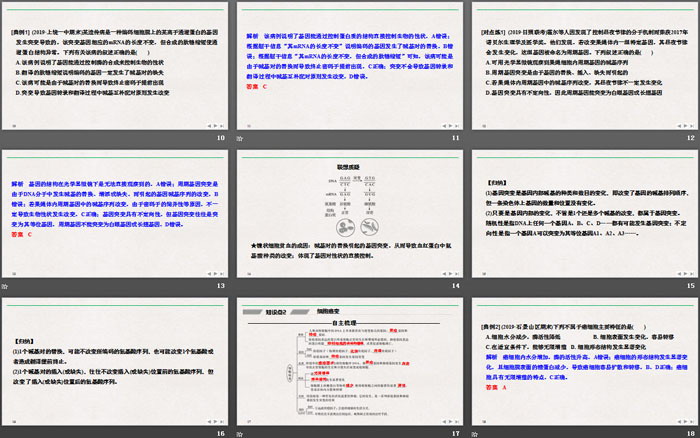Click the animation icon under slide 13
This screenshot has height=438, width=700.
click(x=5, y=285)
